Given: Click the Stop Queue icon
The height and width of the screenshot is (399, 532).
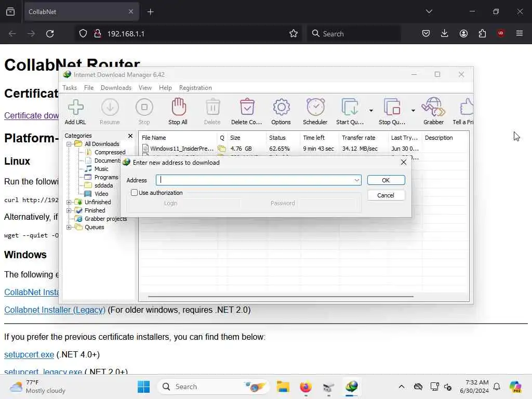Looking at the screenshot, I should 392,107.
